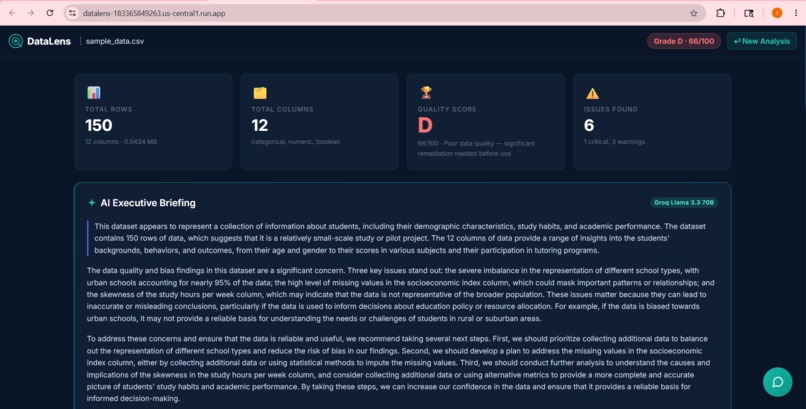Click the Groq Llama 3.3 70B badge
The width and height of the screenshot is (806, 409).
[684, 202]
